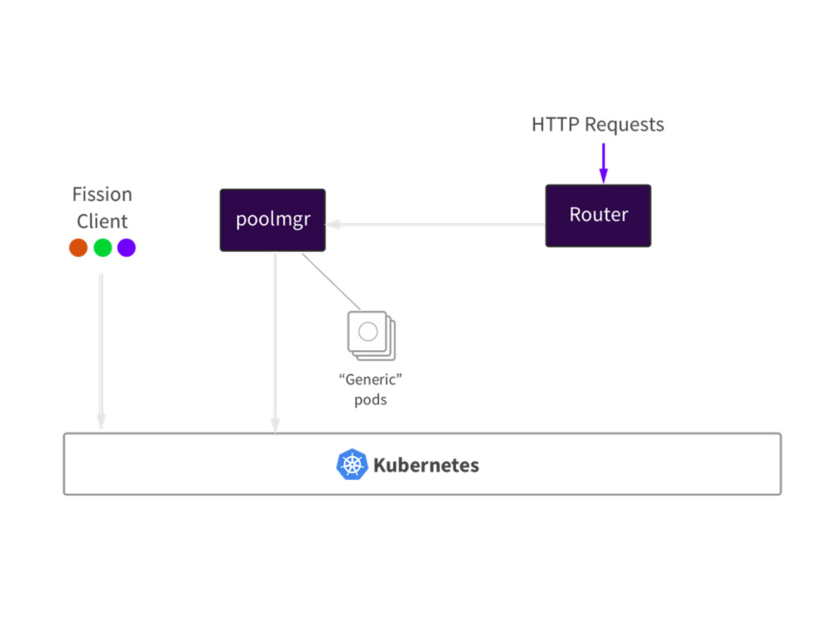The image size is (840, 630).
Task: Click the Router box
Action: [598, 216]
